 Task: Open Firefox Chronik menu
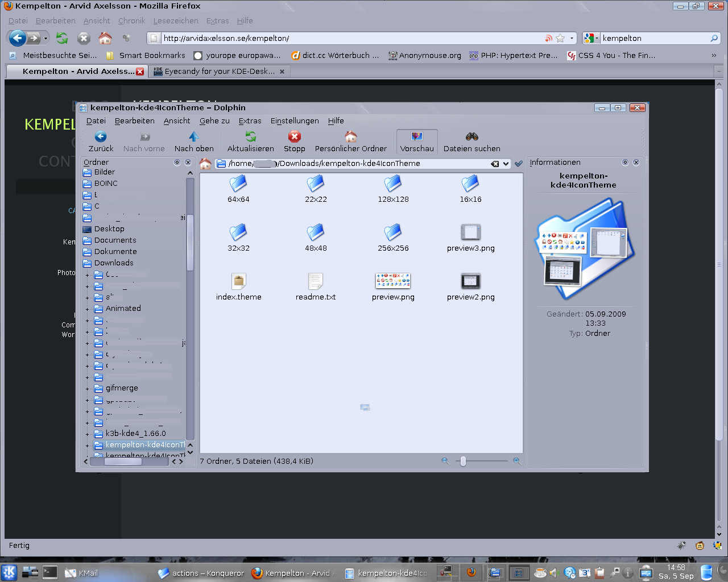132,20
